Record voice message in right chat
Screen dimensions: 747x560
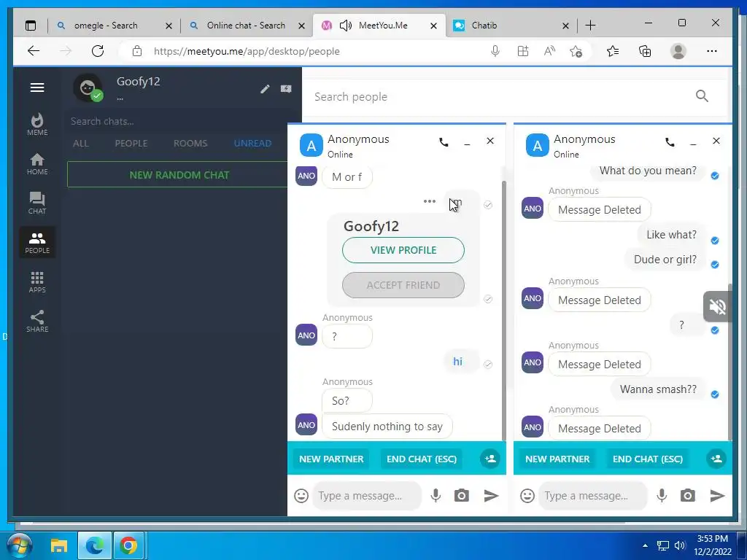[662, 496]
